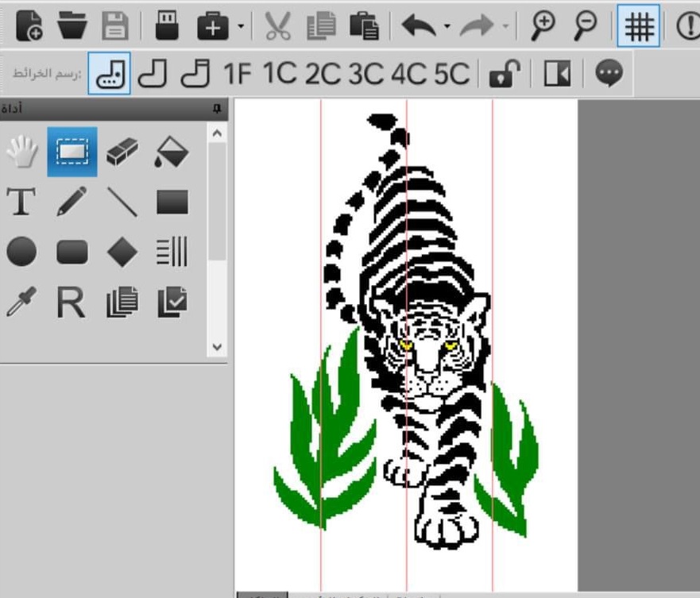Expand the toolbox briefcase dropdown arrow
The height and width of the screenshot is (598, 700).
[x=241, y=27]
